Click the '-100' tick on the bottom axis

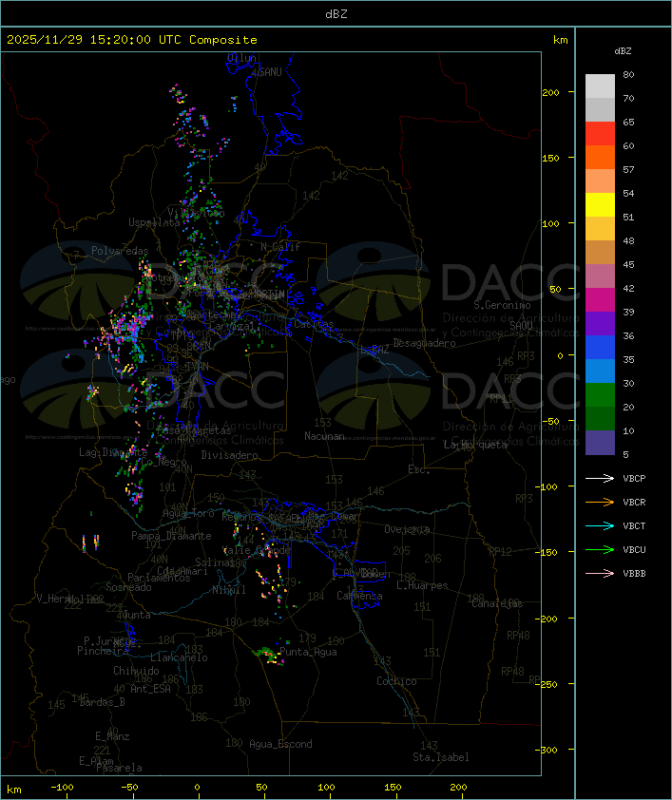[62, 788]
